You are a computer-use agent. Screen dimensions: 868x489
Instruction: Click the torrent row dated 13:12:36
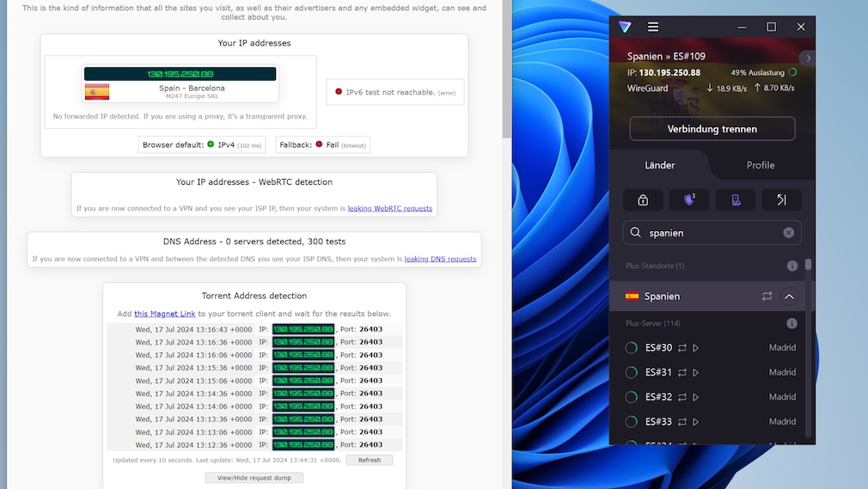254,444
